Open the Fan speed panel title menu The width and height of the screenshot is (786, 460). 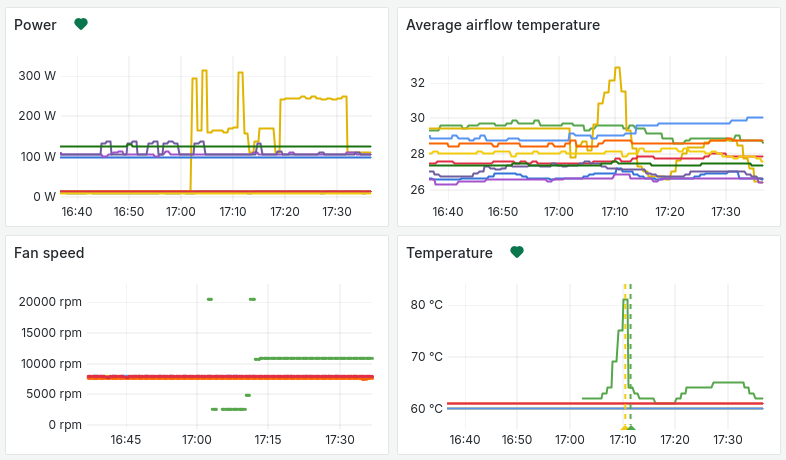[x=48, y=253]
